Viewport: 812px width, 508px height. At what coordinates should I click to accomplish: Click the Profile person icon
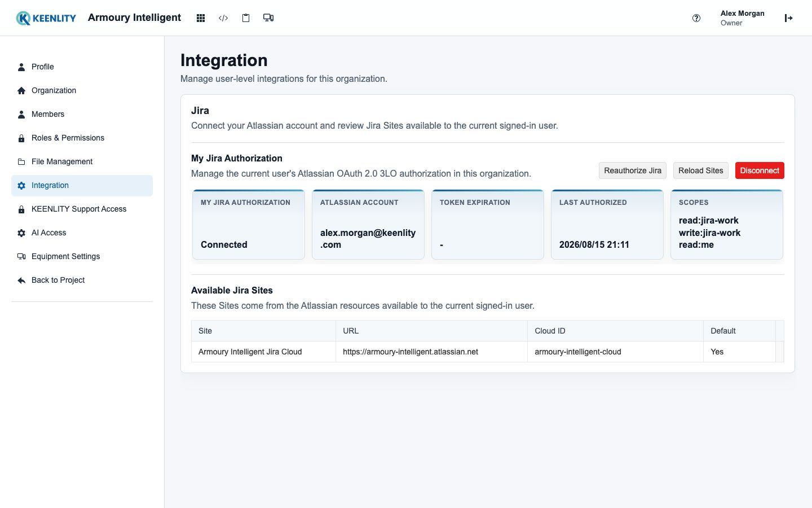coord(21,67)
